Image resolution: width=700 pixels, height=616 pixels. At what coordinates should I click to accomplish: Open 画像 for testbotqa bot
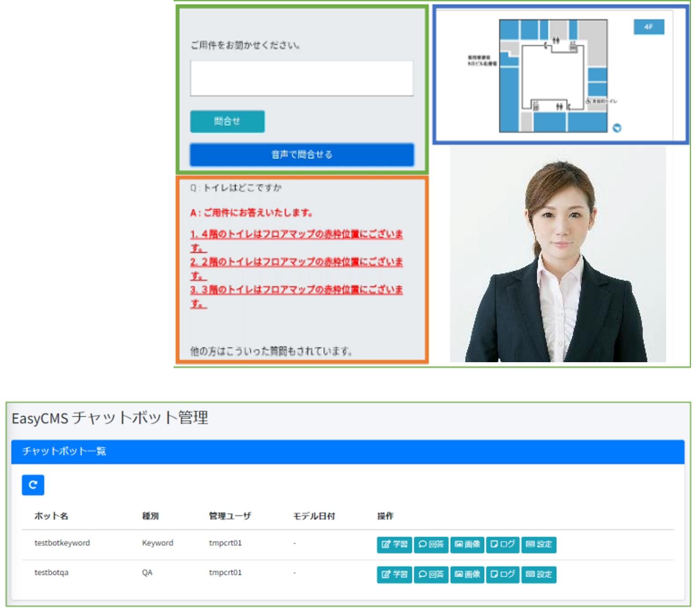(467, 574)
